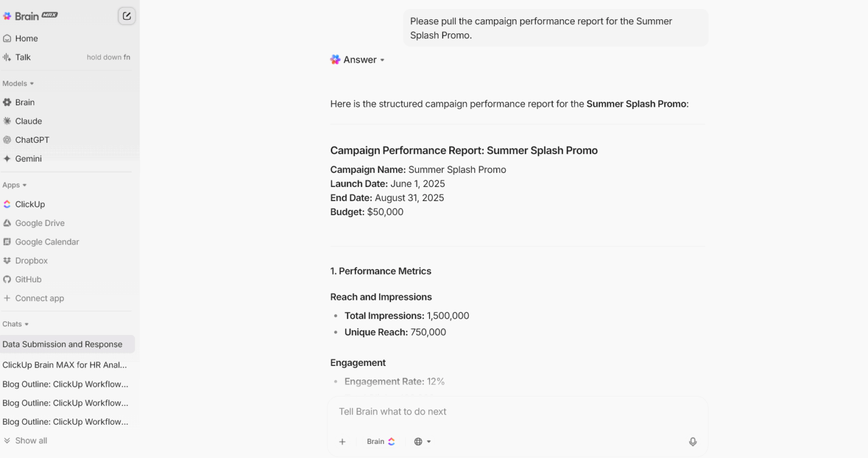Select the Gemini model
Screen dimensions: 868x458
click(x=28, y=159)
